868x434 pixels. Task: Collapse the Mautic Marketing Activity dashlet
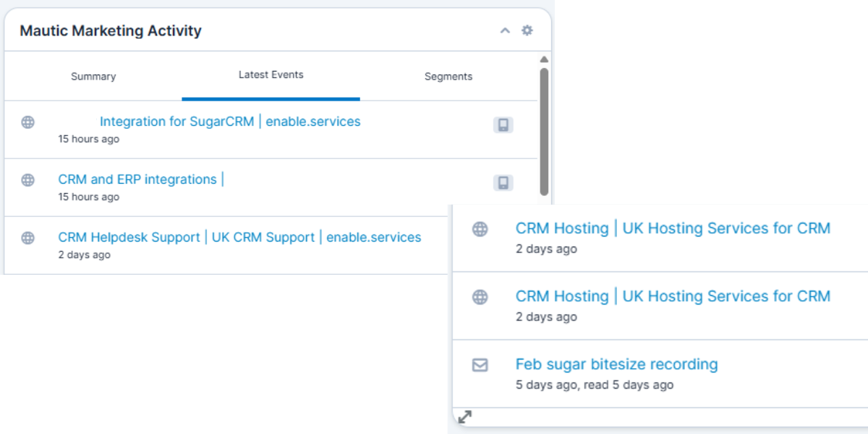(506, 31)
